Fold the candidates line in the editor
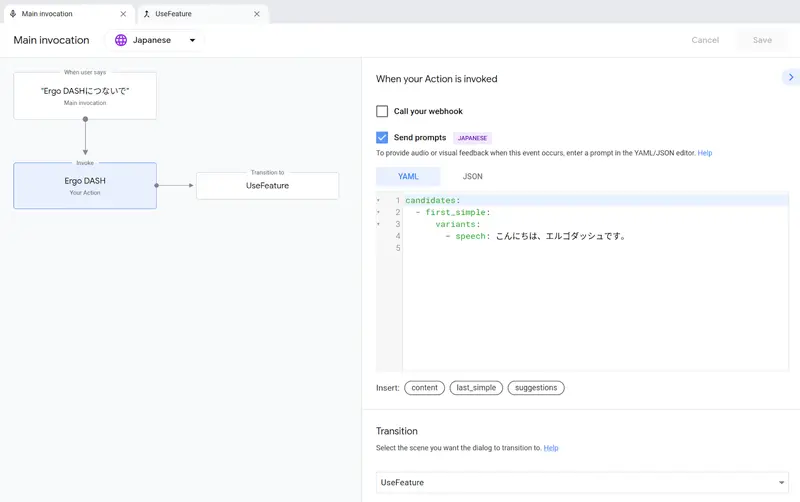The height and width of the screenshot is (502, 800). (x=379, y=200)
